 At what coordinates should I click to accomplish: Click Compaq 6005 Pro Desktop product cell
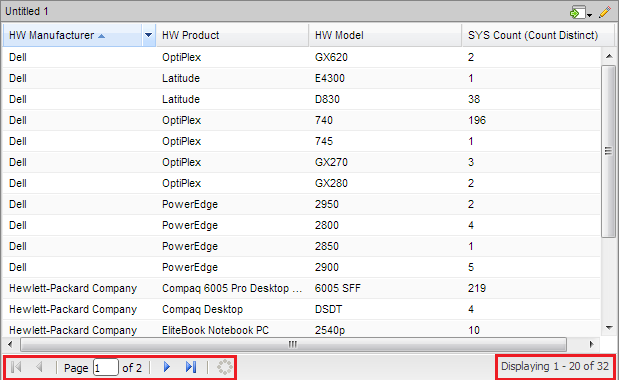[233, 288]
